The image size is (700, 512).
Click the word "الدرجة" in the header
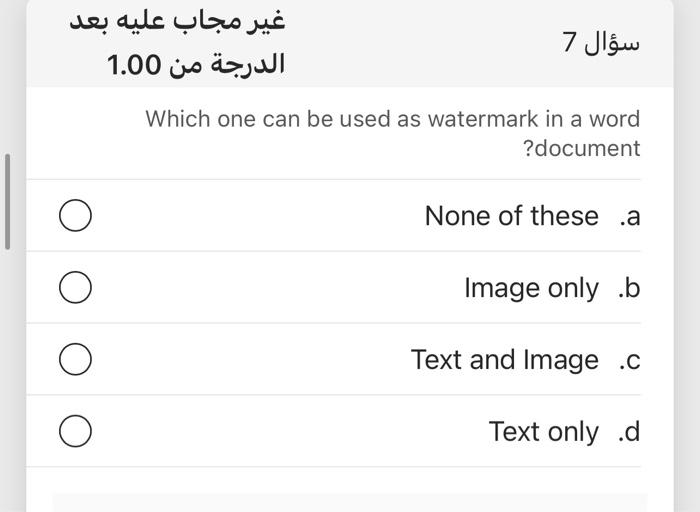point(252,65)
